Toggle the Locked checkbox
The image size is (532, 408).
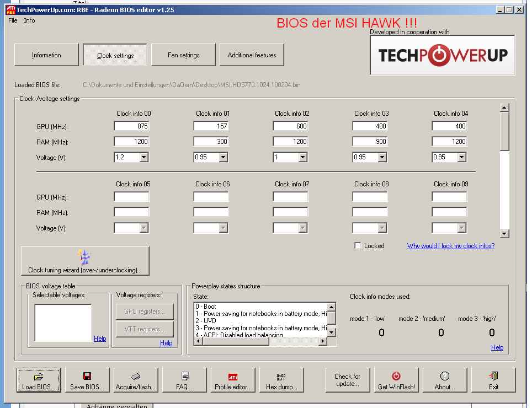pyautogui.click(x=358, y=246)
